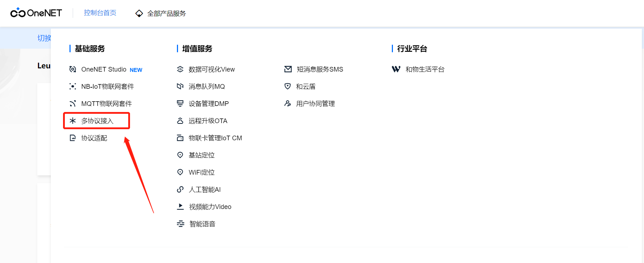Click the 和物生活平台 W icon

396,69
